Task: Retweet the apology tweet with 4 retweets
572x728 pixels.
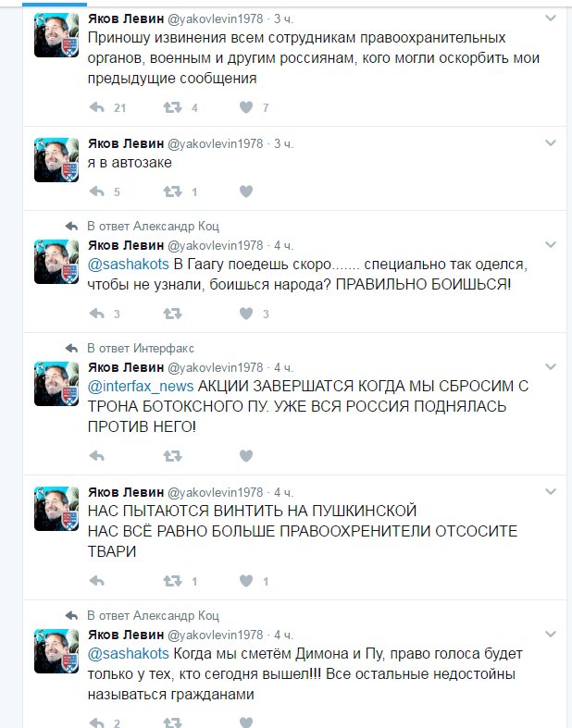Action: 172,107
